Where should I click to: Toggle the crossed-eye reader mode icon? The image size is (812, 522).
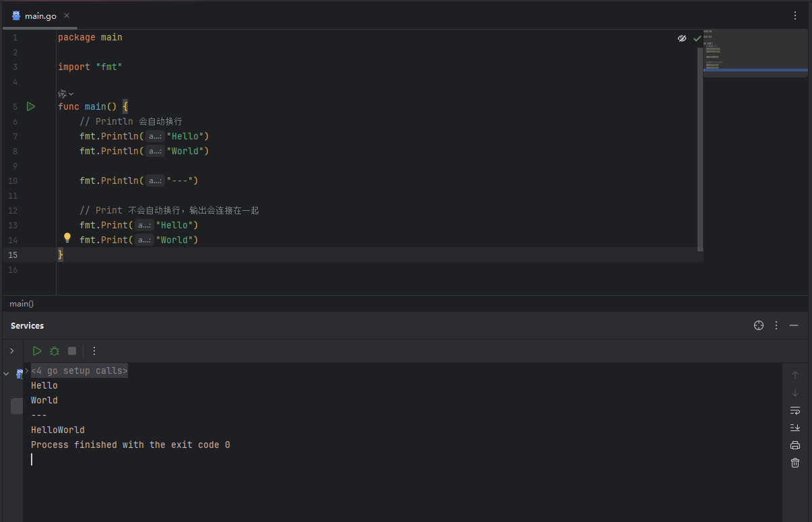click(x=681, y=38)
